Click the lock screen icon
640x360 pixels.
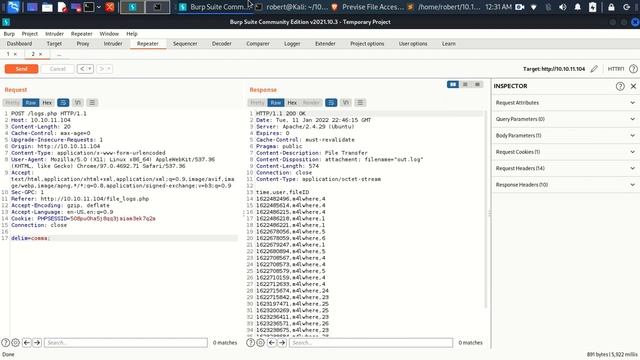(x=611, y=7)
